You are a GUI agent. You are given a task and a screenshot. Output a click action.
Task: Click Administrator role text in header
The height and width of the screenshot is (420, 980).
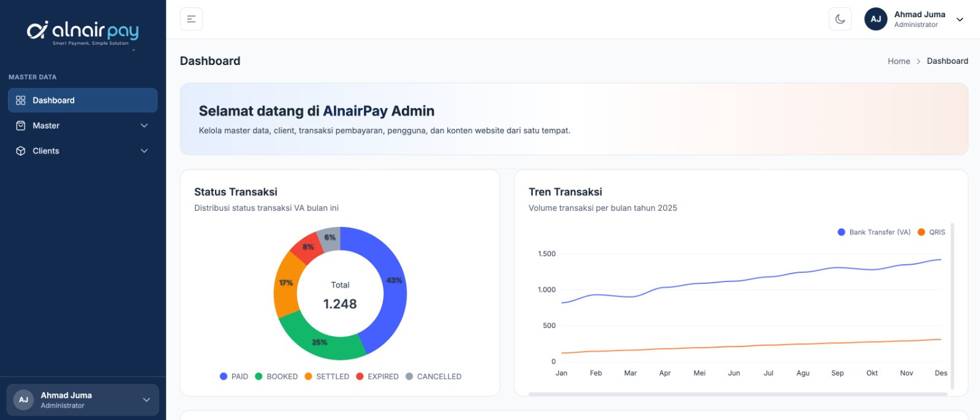tap(916, 25)
